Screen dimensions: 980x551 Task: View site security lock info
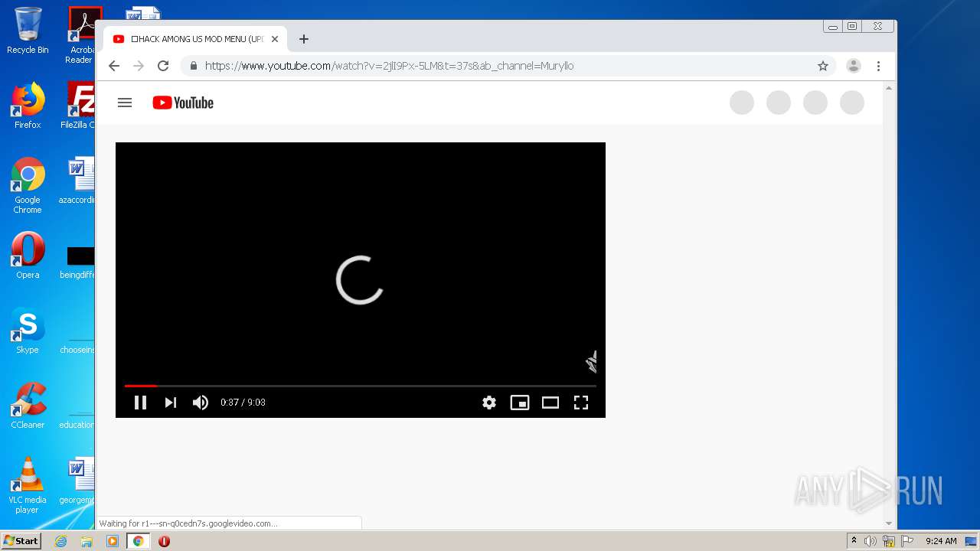tap(194, 66)
